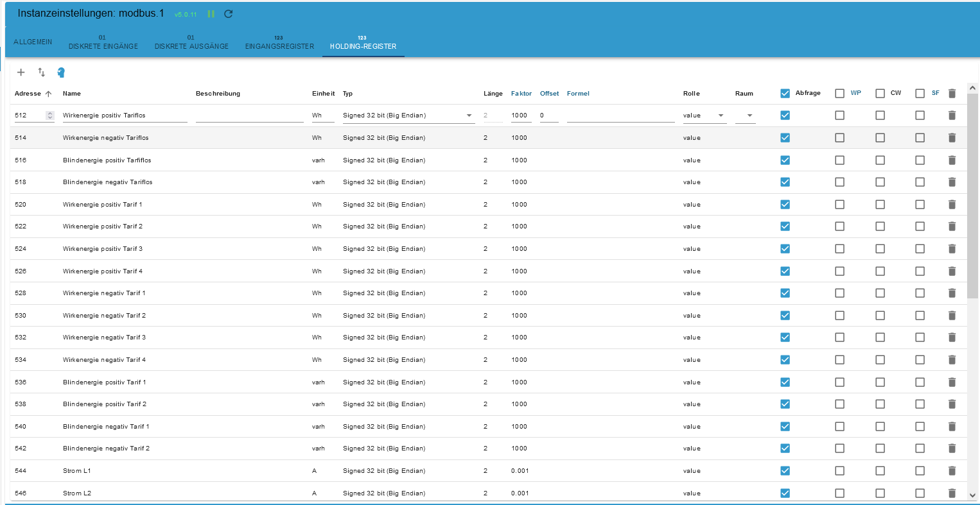Delete row 540 Blindenergie negativ Tarif 1
Viewport: 980px width, 505px height.
(x=952, y=427)
